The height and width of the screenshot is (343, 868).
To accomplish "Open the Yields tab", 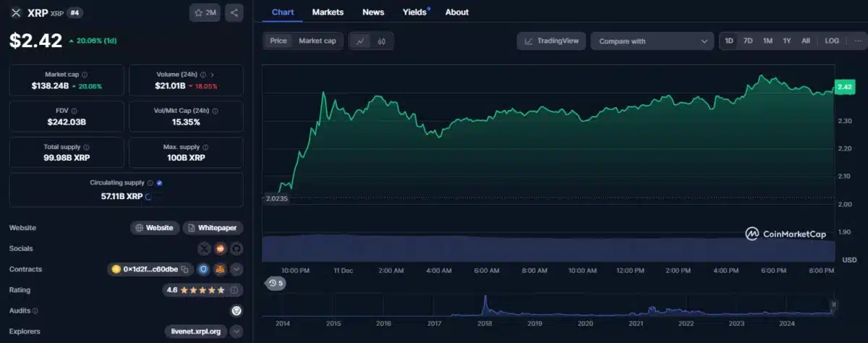I will coord(415,12).
